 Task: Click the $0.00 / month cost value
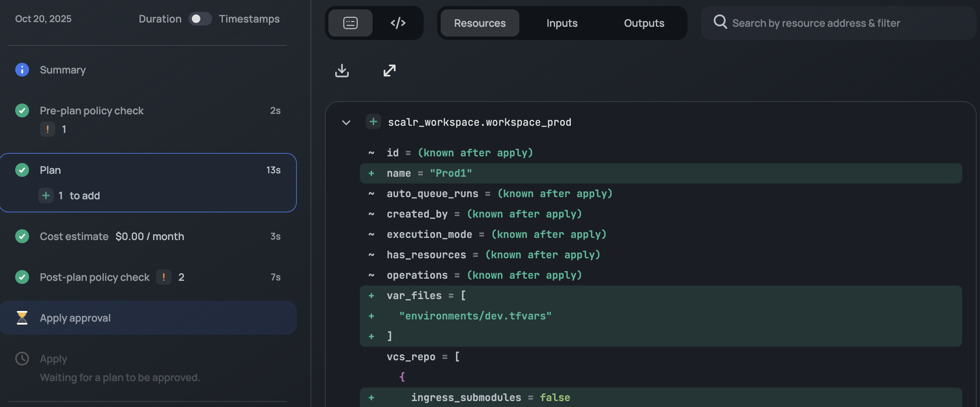coord(150,236)
